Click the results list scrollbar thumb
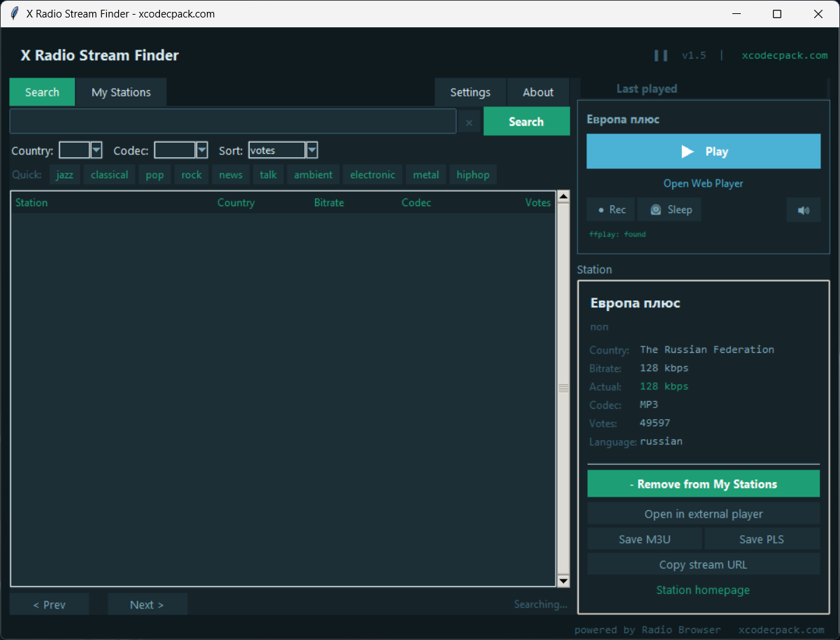This screenshot has height=640, width=840. tap(563, 388)
